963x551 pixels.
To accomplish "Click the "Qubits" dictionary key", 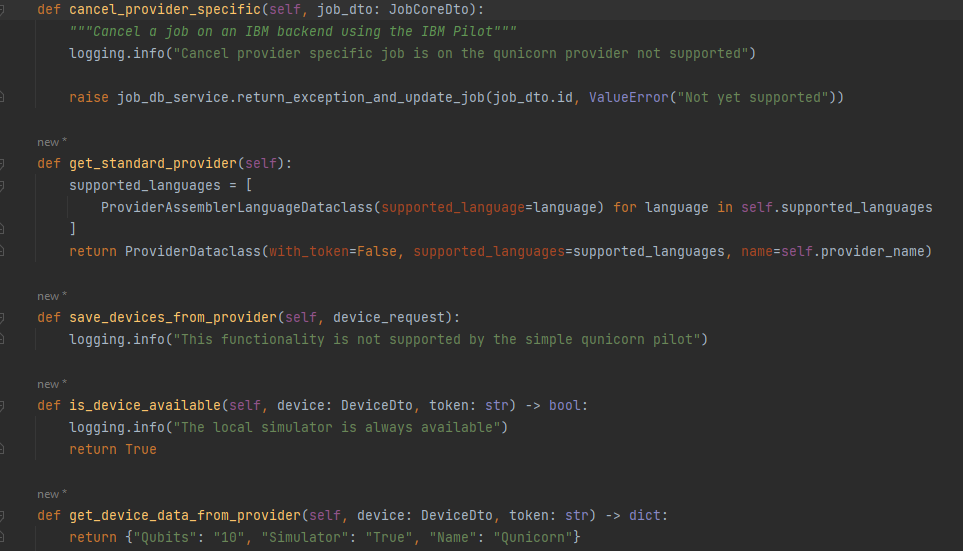I will [x=165, y=537].
